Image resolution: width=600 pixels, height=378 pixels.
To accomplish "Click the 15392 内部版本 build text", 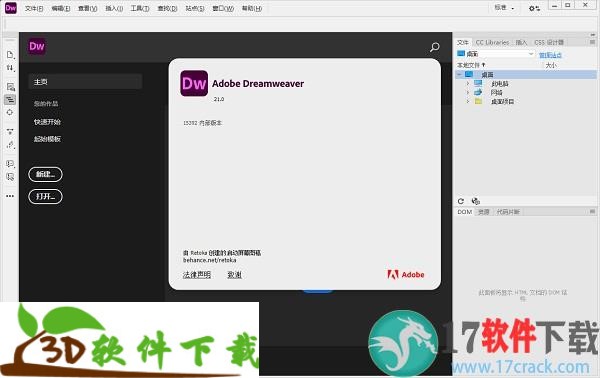I will point(202,123).
